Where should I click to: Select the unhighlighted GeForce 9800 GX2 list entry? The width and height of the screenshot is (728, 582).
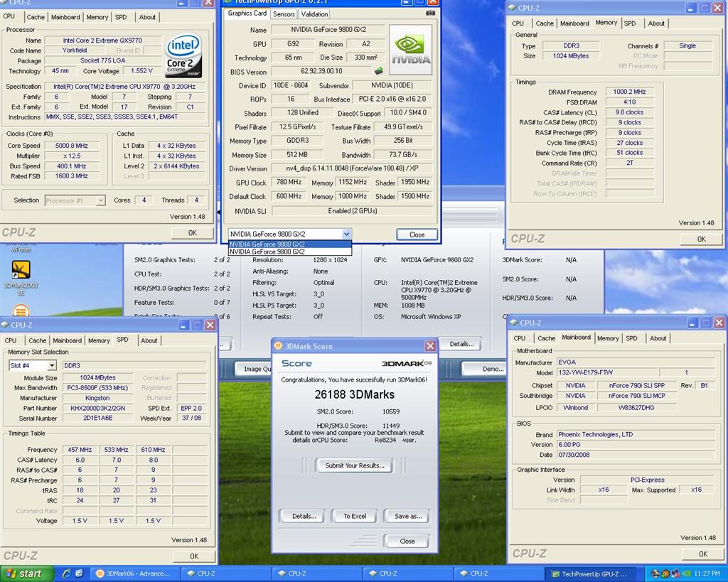pyautogui.click(x=290, y=252)
